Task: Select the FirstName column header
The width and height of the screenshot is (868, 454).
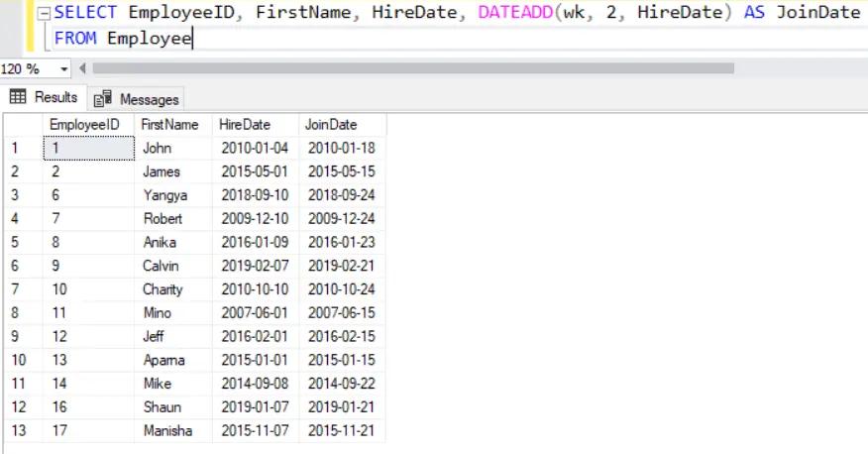Action: point(169,124)
